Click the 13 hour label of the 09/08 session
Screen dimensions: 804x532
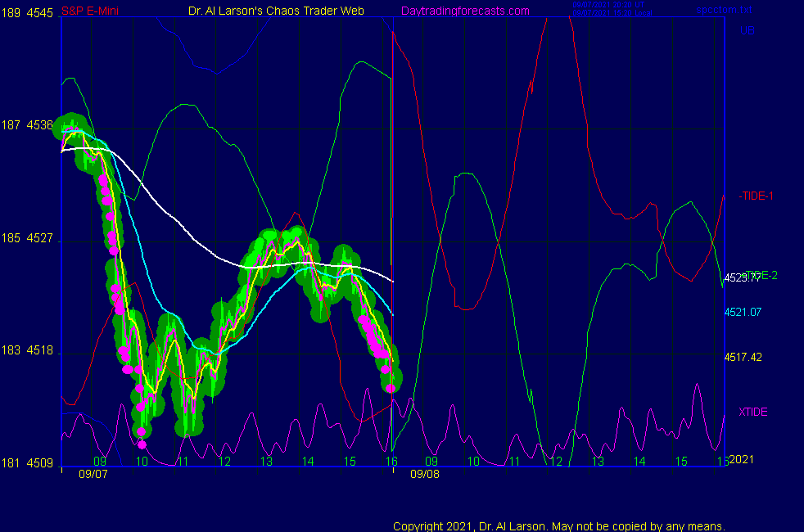(598, 462)
